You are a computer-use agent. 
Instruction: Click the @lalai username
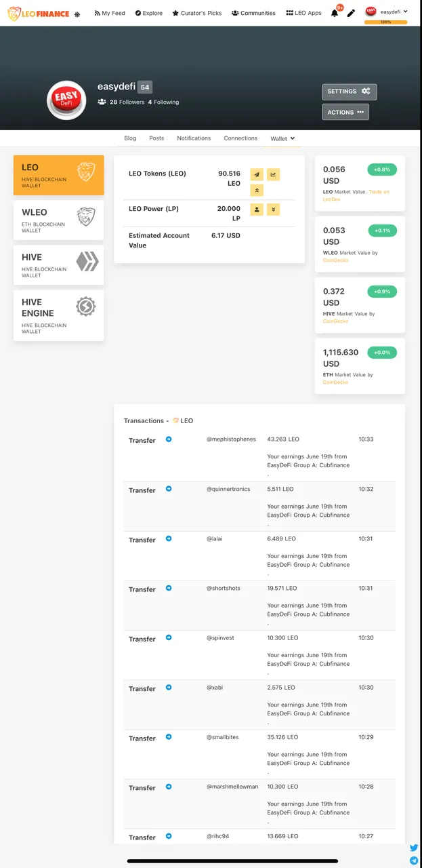[215, 538]
